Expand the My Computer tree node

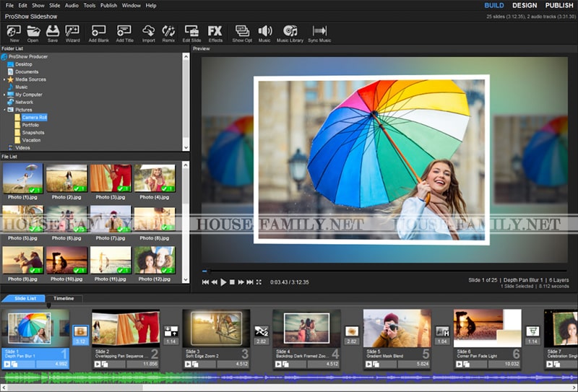point(4,95)
